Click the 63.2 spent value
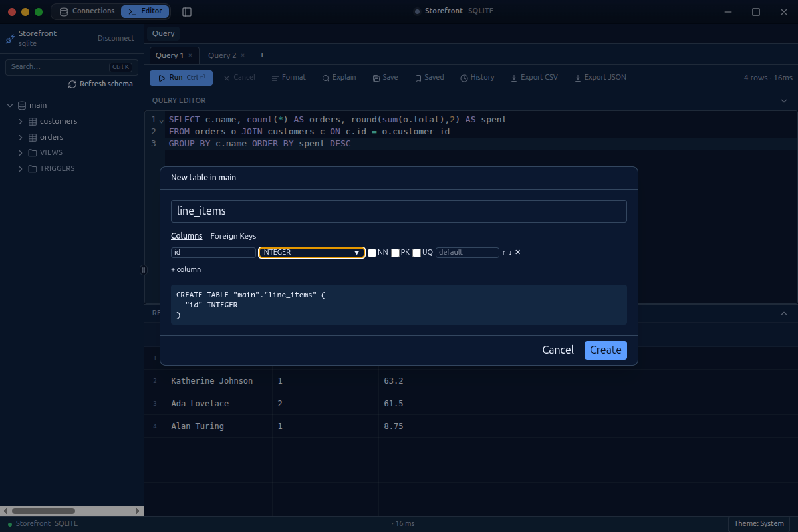This screenshot has width=798, height=532. point(394,381)
